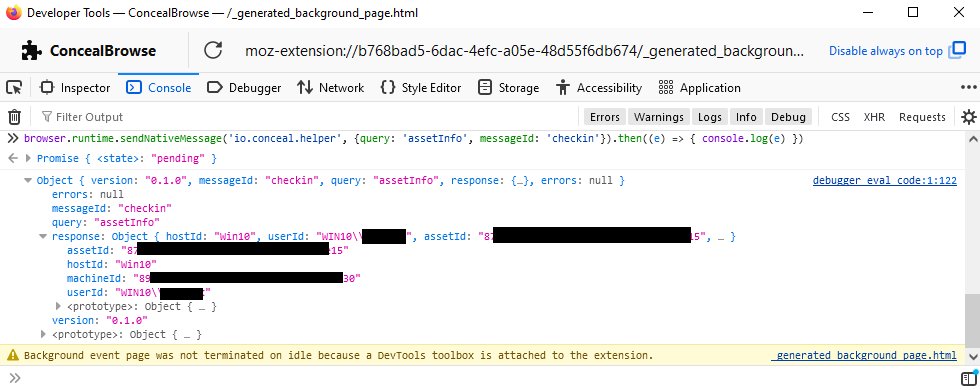Enable the Requests filter
980x390 pixels.
[922, 117]
